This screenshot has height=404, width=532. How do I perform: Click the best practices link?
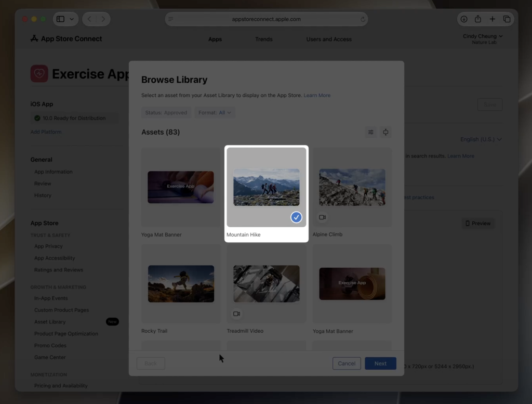coord(419,197)
